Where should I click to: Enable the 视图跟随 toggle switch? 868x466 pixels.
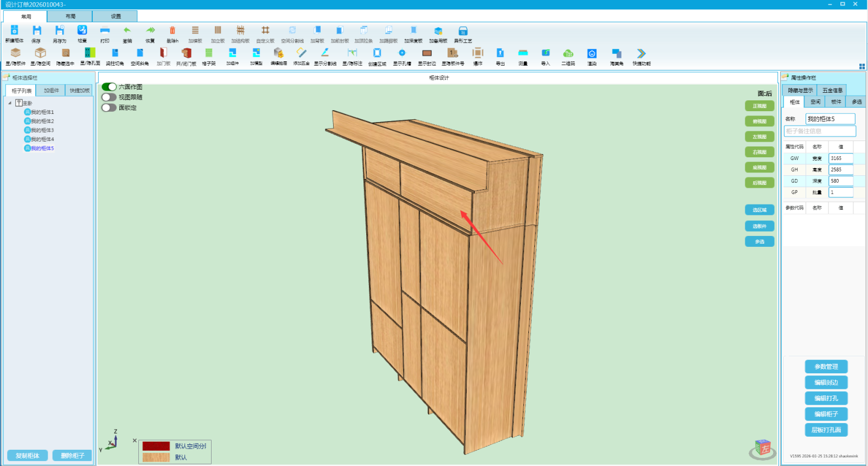[109, 97]
